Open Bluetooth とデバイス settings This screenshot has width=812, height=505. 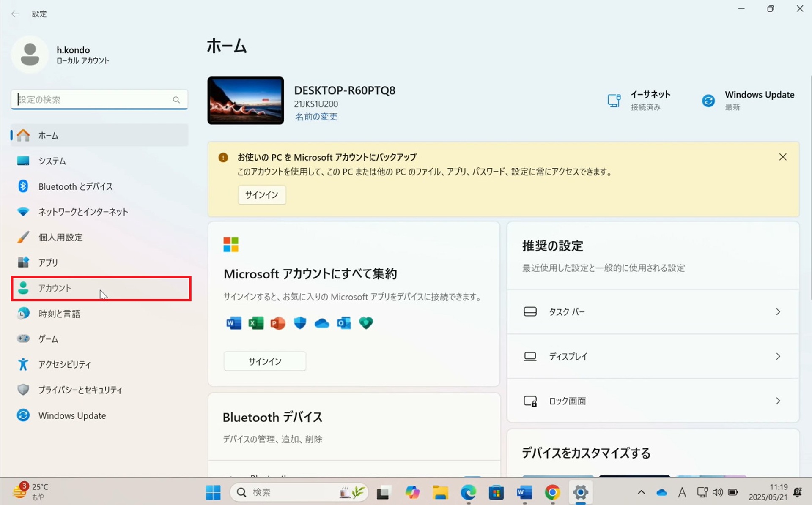coord(99,186)
